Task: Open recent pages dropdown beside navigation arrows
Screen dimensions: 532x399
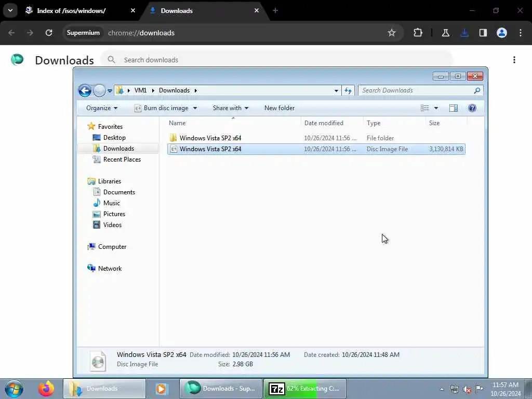Action: pyautogui.click(x=110, y=91)
